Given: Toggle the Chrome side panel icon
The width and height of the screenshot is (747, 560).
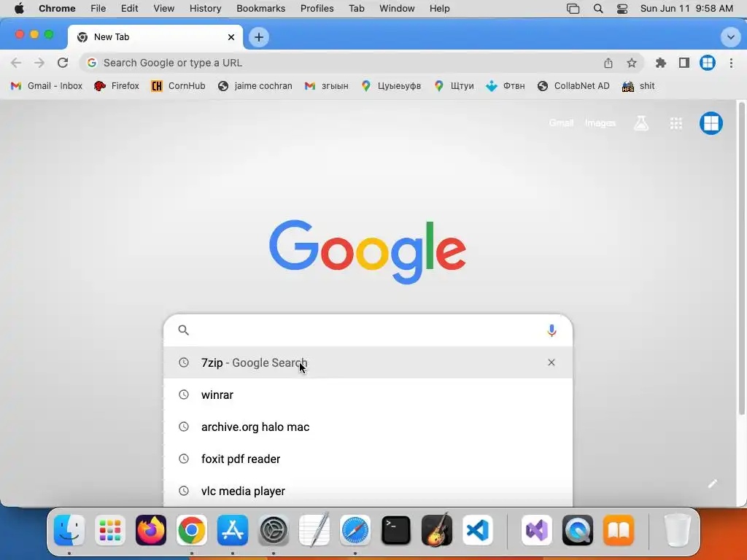Looking at the screenshot, I should click(684, 63).
